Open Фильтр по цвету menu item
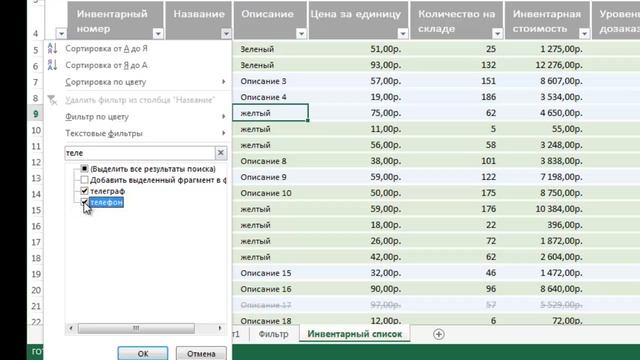The image size is (640, 360). [x=138, y=117]
